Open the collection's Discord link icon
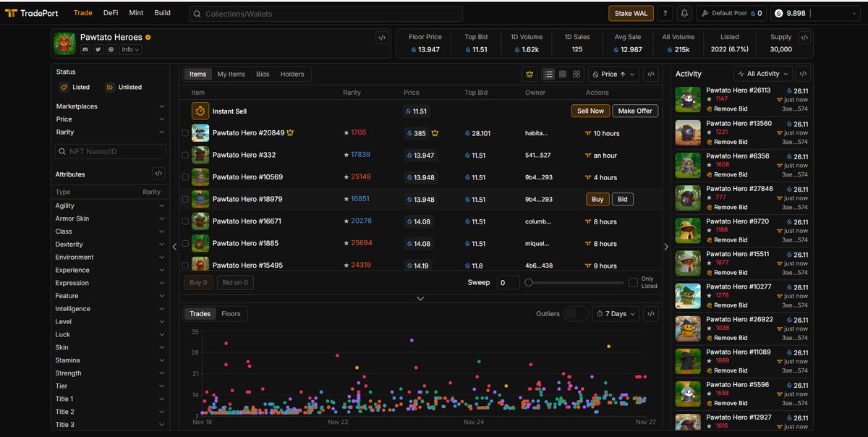Image resolution: width=868 pixels, height=437 pixels. point(85,49)
